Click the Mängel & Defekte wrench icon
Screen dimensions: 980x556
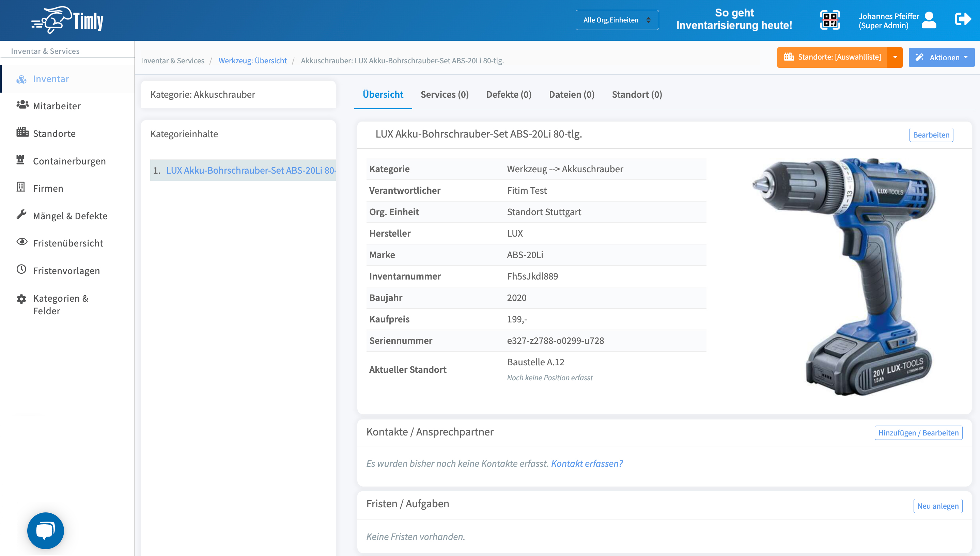21,215
